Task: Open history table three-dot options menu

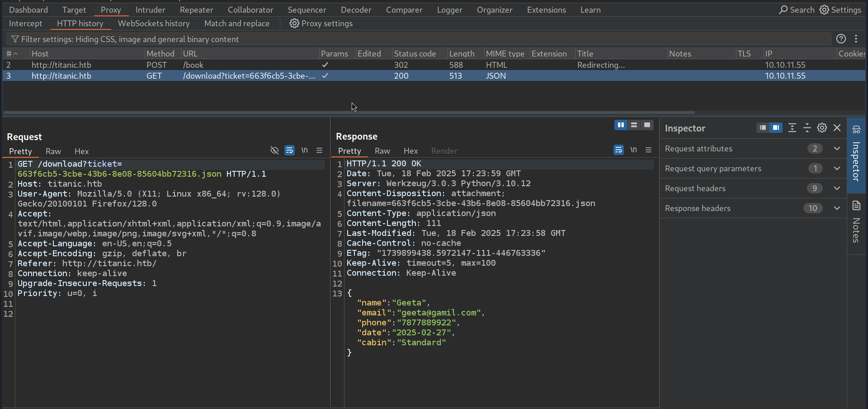Action: coord(856,39)
